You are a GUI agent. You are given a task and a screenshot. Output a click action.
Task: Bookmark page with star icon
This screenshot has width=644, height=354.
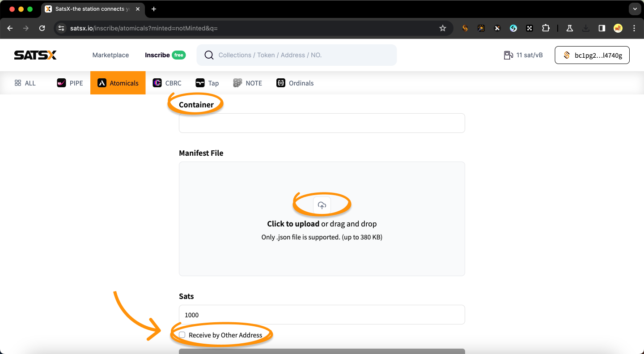click(x=443, y=28)
